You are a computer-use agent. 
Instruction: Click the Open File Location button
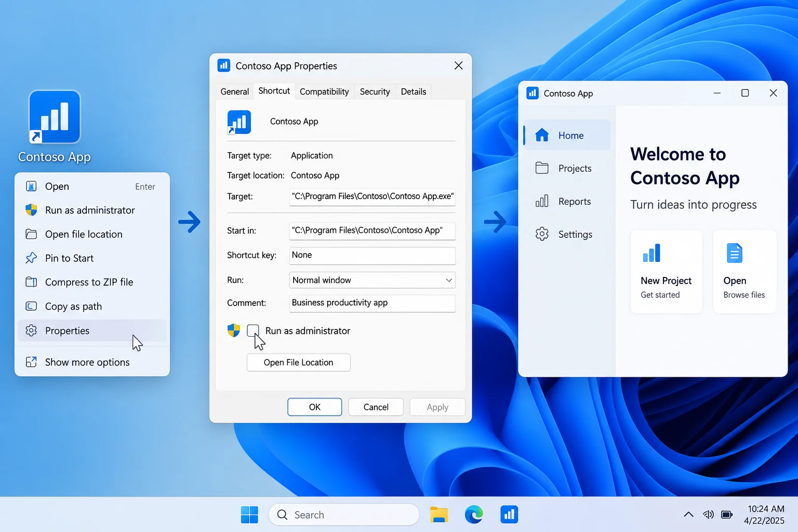(299, 363)
